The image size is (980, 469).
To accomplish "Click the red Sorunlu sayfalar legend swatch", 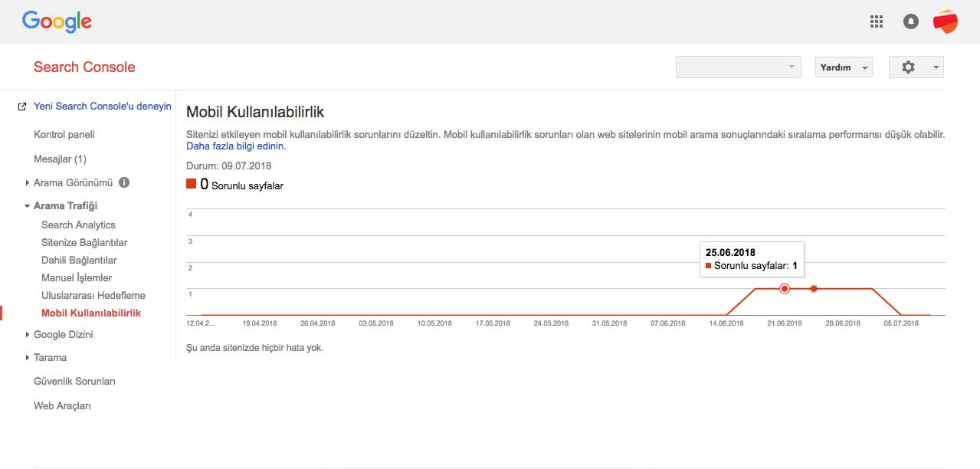I will tap(192, 184).
